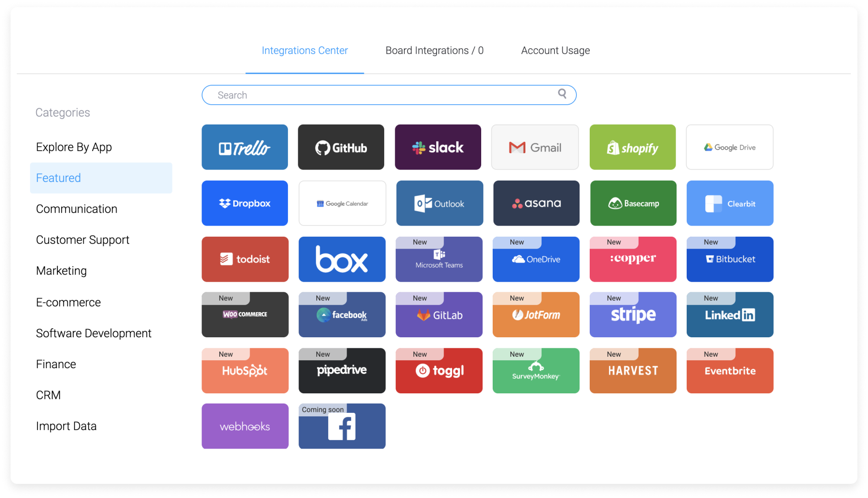The image size is (868, 498).
Task: Click the Communication category link
Action: [x=76, y=208]
